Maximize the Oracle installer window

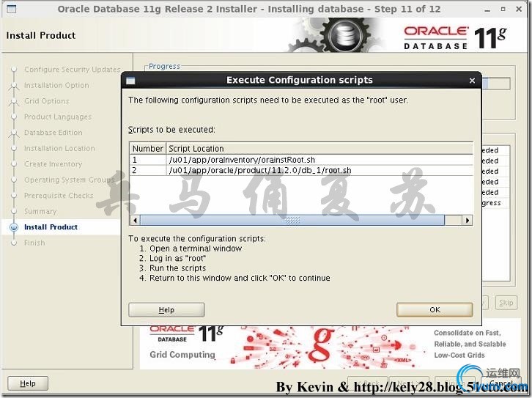pos(503,9)
